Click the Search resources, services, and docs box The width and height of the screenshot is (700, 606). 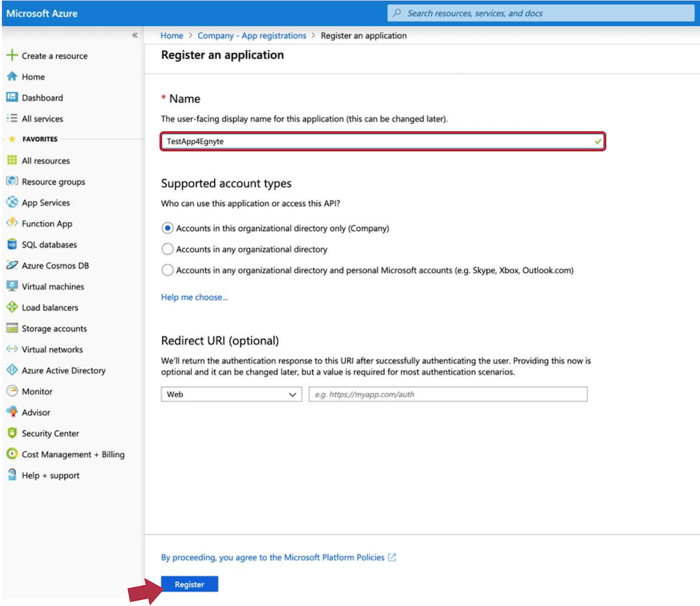[540, 13]
